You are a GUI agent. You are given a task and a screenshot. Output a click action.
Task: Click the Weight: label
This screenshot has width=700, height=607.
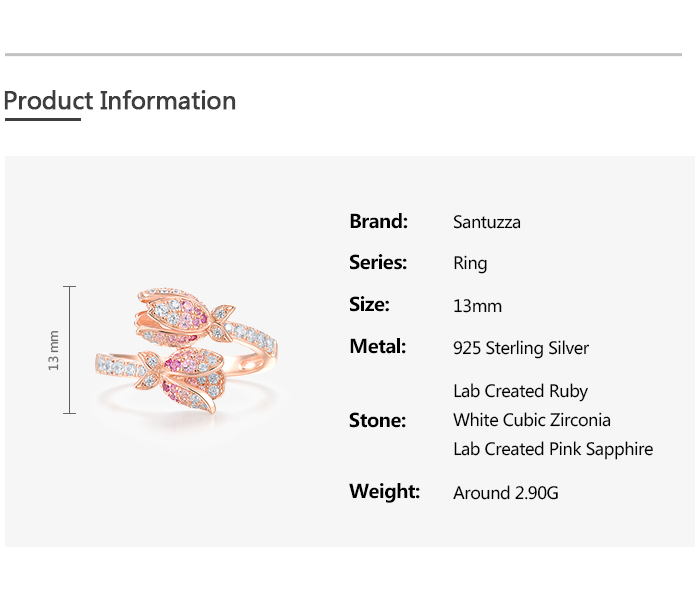[384, 491]
